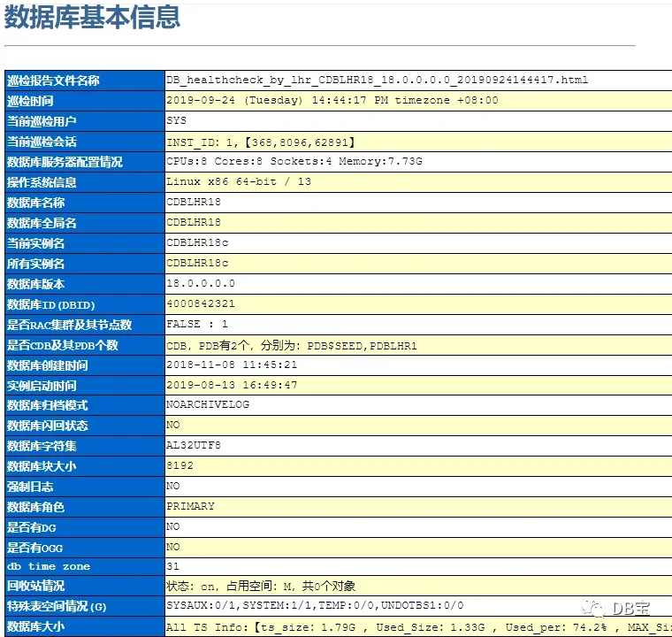Viewport: 672px width, 637px height.
Task: Select the 数据库闪回状态 label cell
Action: click(85, 426)
